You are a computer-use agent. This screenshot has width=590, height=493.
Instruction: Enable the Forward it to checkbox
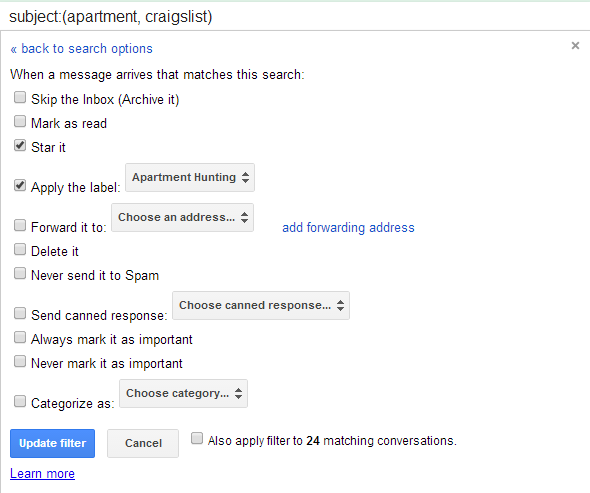20,225
